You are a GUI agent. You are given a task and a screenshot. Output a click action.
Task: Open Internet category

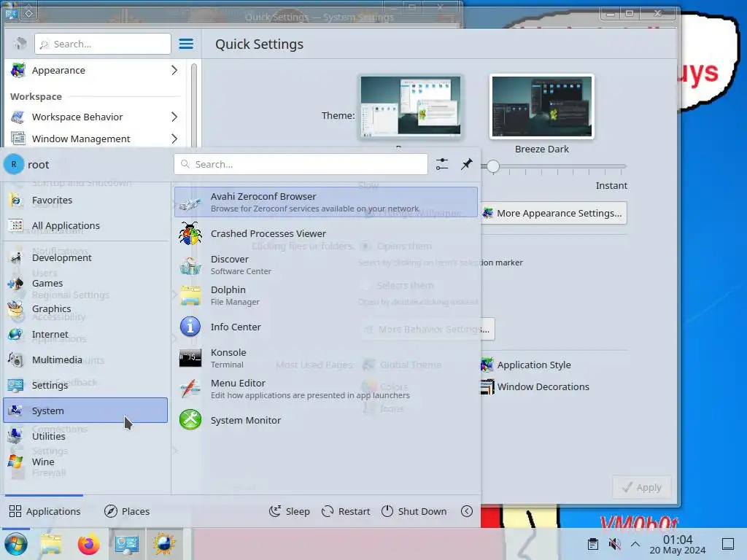click(86, 334)
